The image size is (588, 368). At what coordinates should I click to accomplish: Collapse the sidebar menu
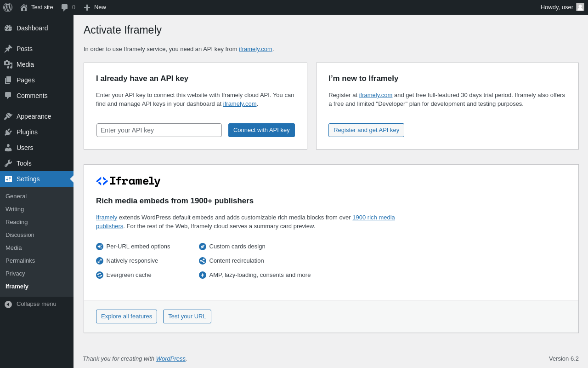tap(30, 304)
